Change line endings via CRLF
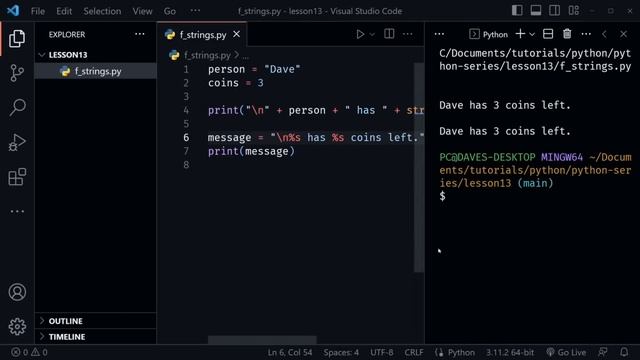 click(x=414, y=352)
